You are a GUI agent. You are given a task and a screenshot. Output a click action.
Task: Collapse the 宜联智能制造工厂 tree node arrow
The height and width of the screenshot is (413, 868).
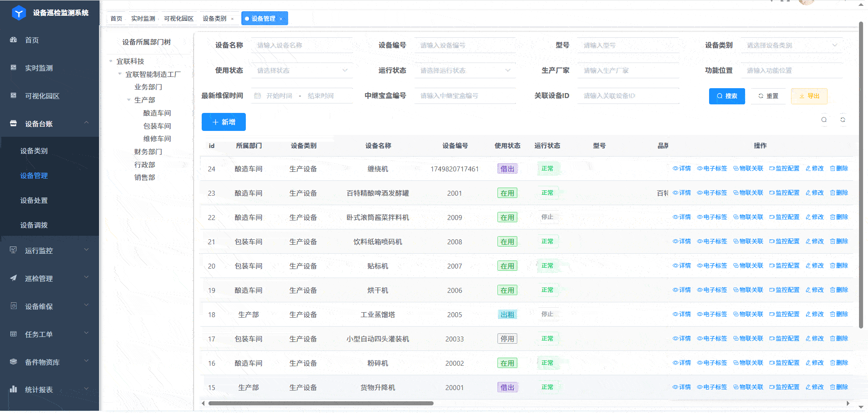120,74
